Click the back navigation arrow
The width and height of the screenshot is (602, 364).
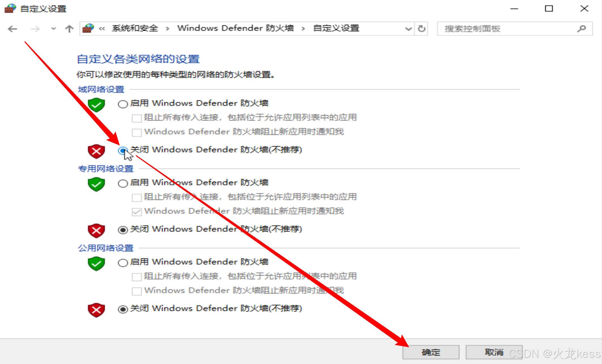[x=12, y=29]
